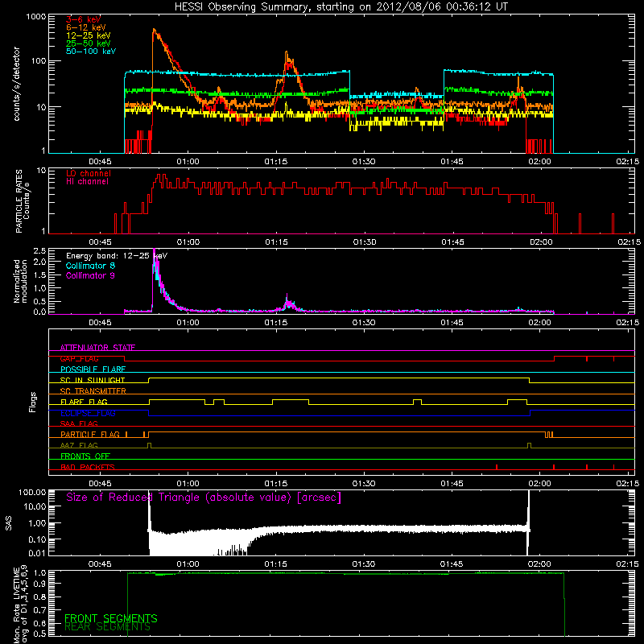Click the LO channel legend label
This screenshot has height=644, width=644.
pyautogui.click(x=89, y=173)
